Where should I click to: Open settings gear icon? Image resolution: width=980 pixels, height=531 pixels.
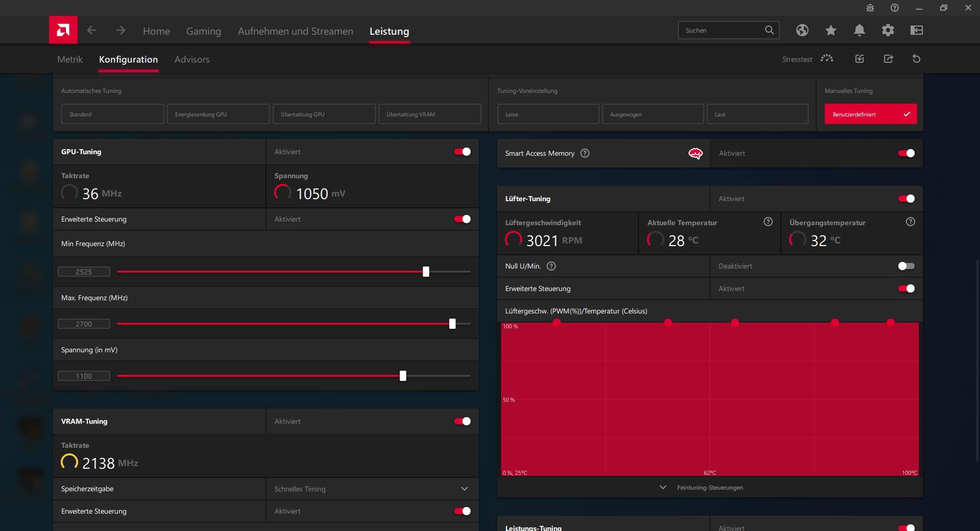tap(888, 30)
